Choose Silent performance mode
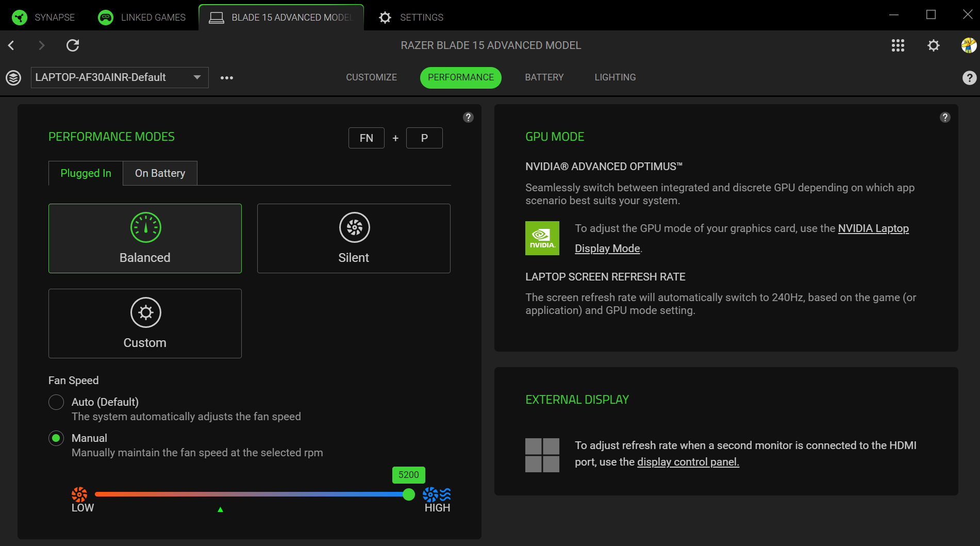This screenshot has width=980, height=546. click(x=354, y=238)
